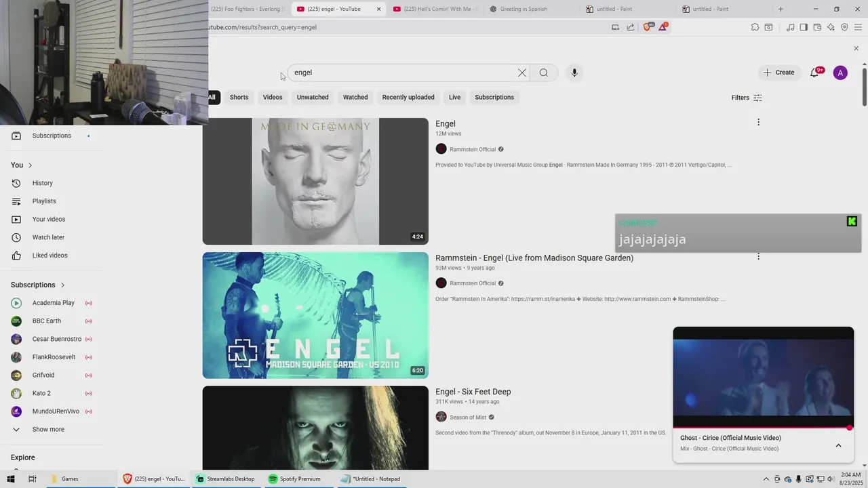Screen dimensions: 868x488
Task: Expand the Subscriptions section chevron
Action: 62,285
